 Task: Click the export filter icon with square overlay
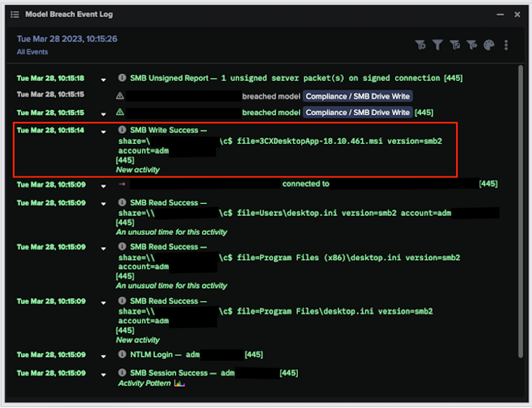pos(455,45)
